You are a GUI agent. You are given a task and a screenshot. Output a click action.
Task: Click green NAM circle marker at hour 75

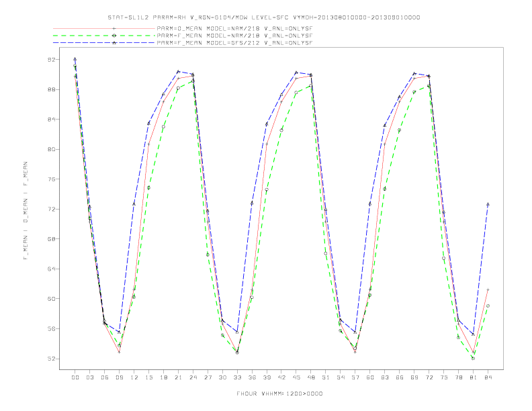coord(444,258)
